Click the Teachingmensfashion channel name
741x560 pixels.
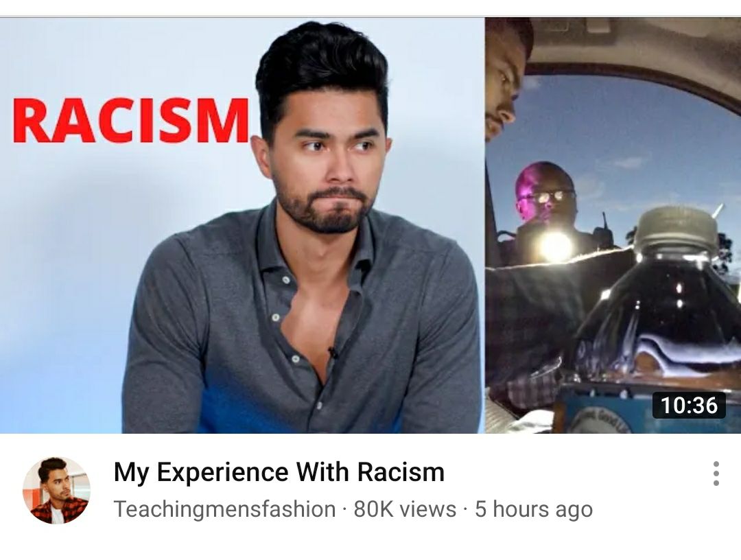pos(225,509)
